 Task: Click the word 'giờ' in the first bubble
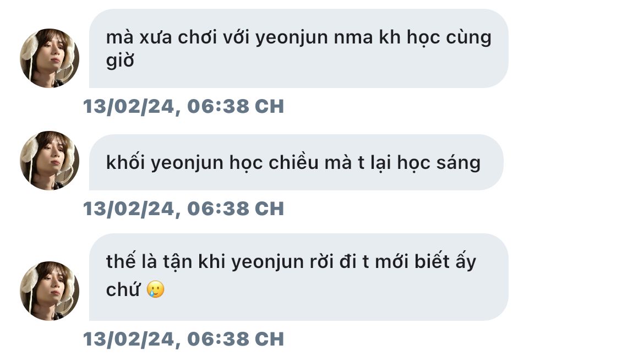click(x=120, y=61)
